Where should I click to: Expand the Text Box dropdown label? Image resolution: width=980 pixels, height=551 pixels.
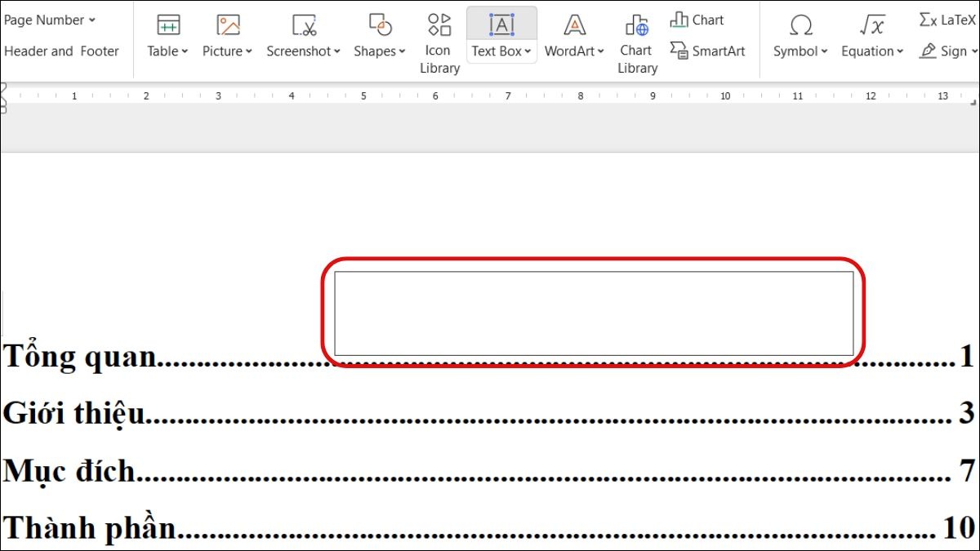[501, 51]
